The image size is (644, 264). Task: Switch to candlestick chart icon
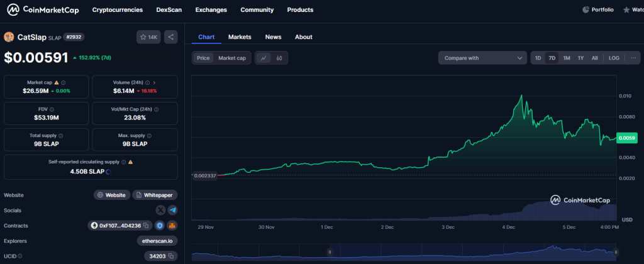coord(279,58)
